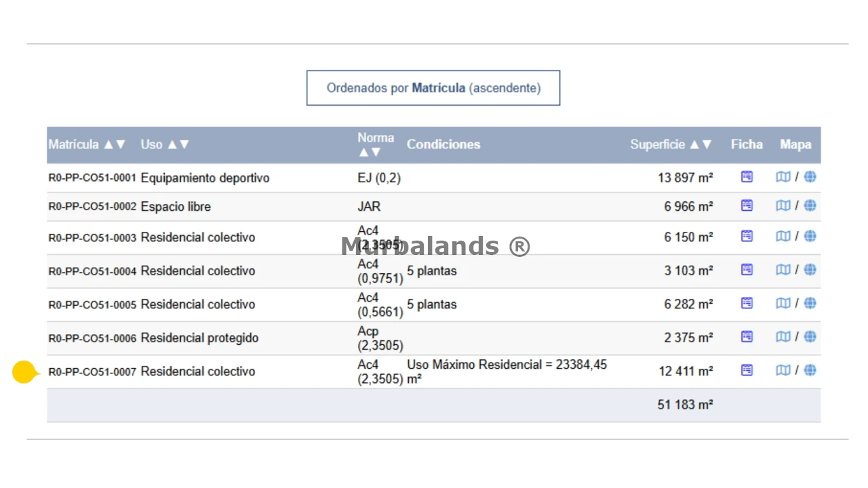The width and height of the screenshot is (868, 488).
Task: Click globe icon for Equipamiento deportivo row
Action: pos(810,177)
